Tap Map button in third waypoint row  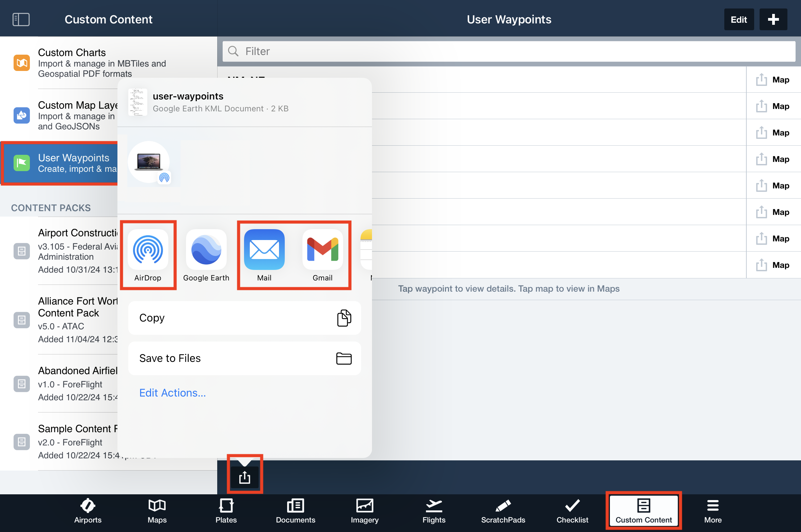(x=781, y=133)
